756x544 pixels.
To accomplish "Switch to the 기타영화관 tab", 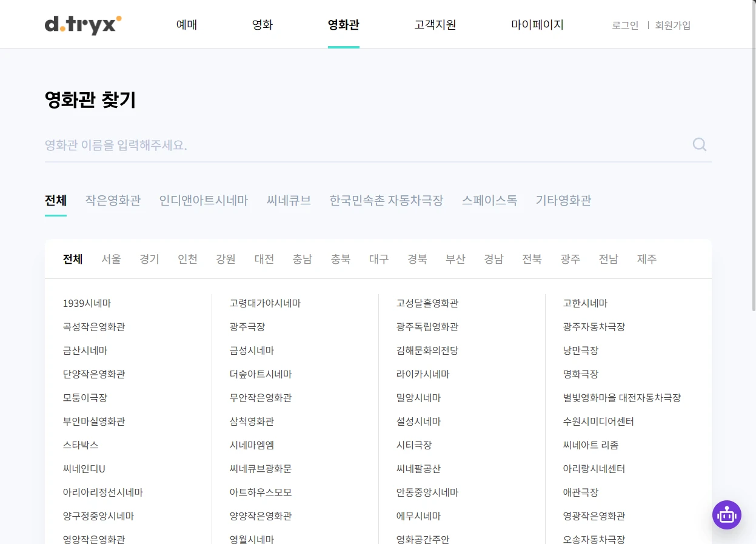I will coord(563,200).
